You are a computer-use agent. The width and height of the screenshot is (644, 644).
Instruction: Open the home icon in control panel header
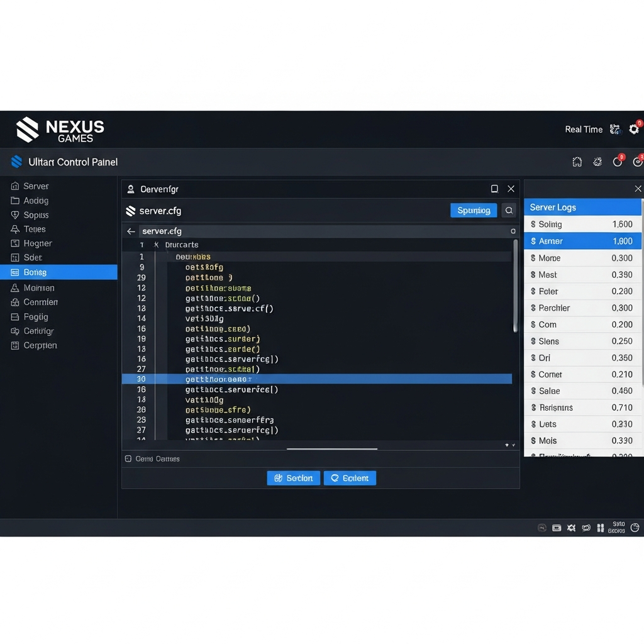pos(577,162)
